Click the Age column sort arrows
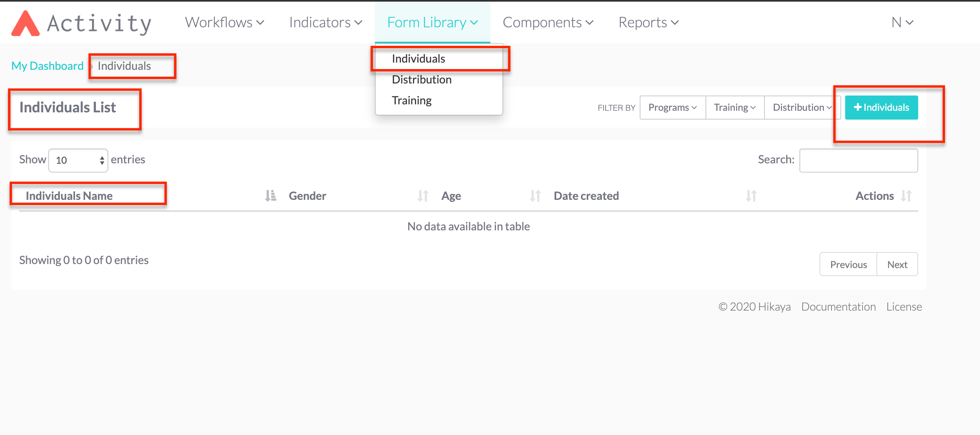Screen dimensions: 980x435 click(x=535, y=196)
